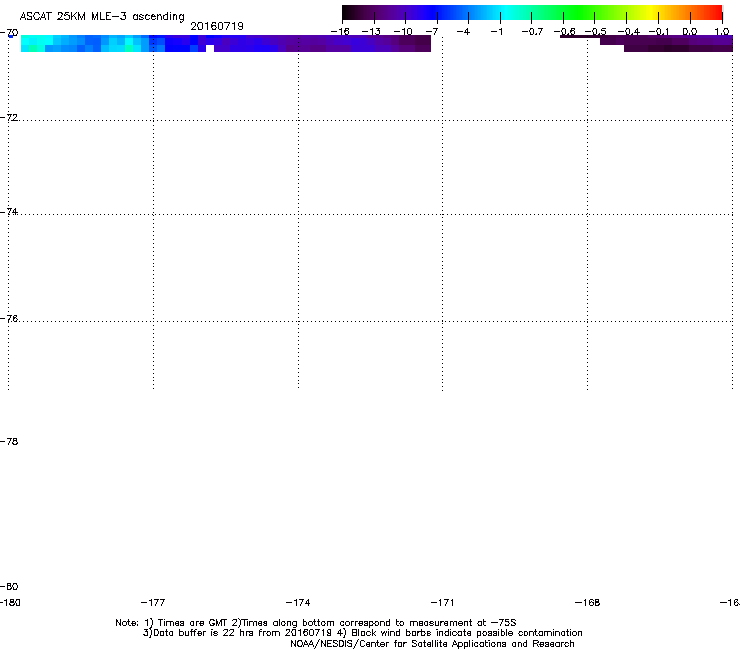
Task: Click the -76 latitude label
Action: 9,319
